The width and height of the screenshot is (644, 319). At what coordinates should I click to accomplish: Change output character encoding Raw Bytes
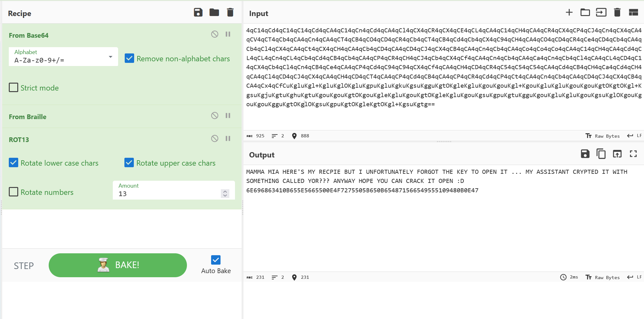coord(603,277)
